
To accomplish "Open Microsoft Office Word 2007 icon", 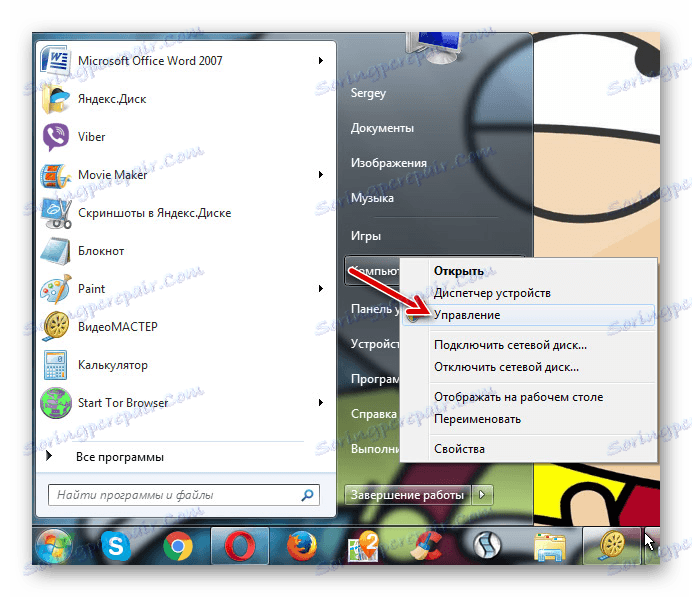I will (55, 60).
